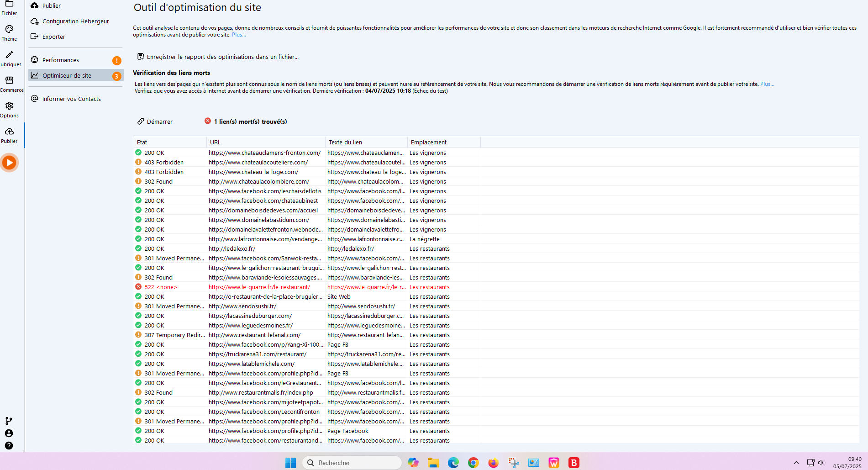Click the red URL https://www.le-quarre.fr/le-restaurant/

(259, 287)
